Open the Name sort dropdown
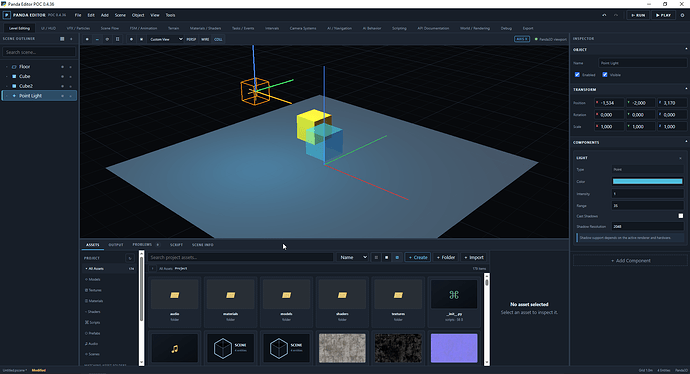Image resolution: width=690 pixels, height=374 pixels. point(353,257)
